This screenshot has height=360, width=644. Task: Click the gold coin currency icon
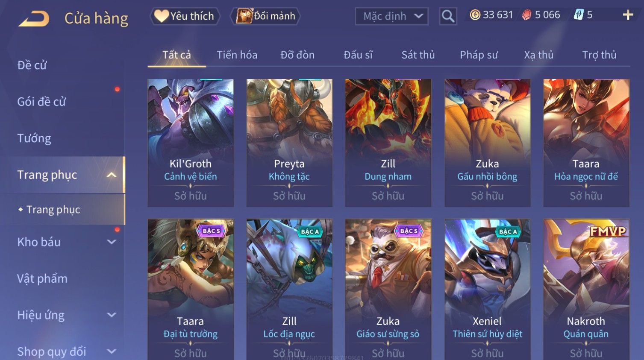coord(475,15)
